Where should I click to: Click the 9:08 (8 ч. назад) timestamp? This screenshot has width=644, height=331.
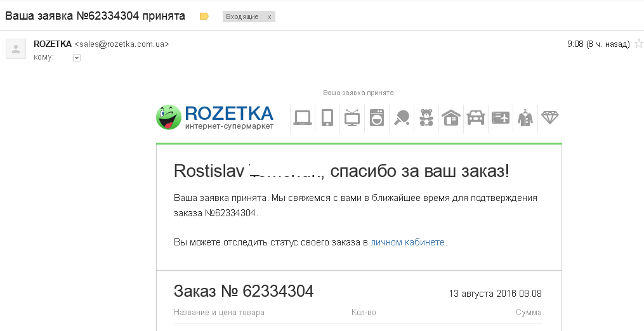click(x=598, y=44)
